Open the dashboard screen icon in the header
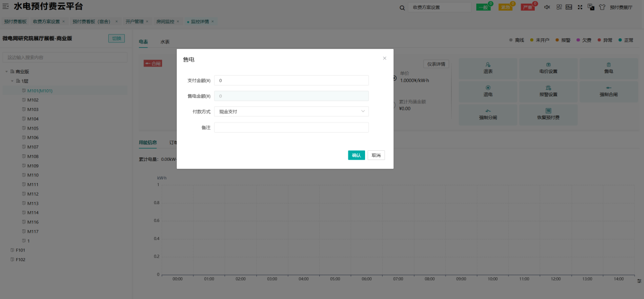Viewport: 644px width, 299px height. [x=569, y=7]
